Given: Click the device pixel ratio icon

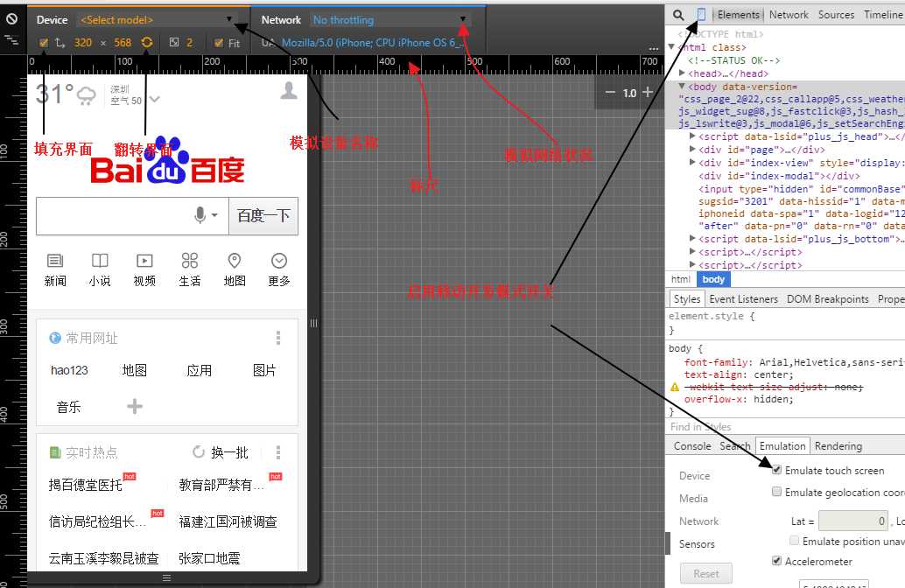Looking at the screenshot, I should coord(173,42).
